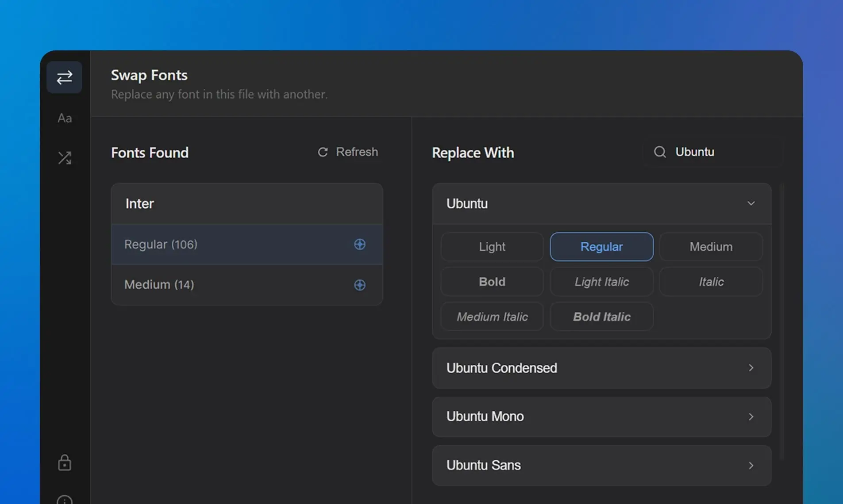Choose the Light style
The height and width of the screenshot is (504, 843).
tap(492, 247)
